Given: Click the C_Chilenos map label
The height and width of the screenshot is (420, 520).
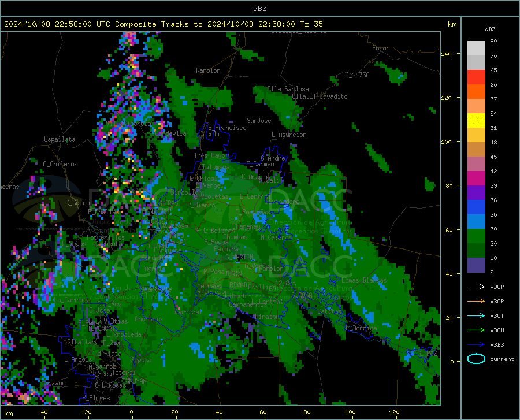Looking at the screenshot, I should pos(60,164).
